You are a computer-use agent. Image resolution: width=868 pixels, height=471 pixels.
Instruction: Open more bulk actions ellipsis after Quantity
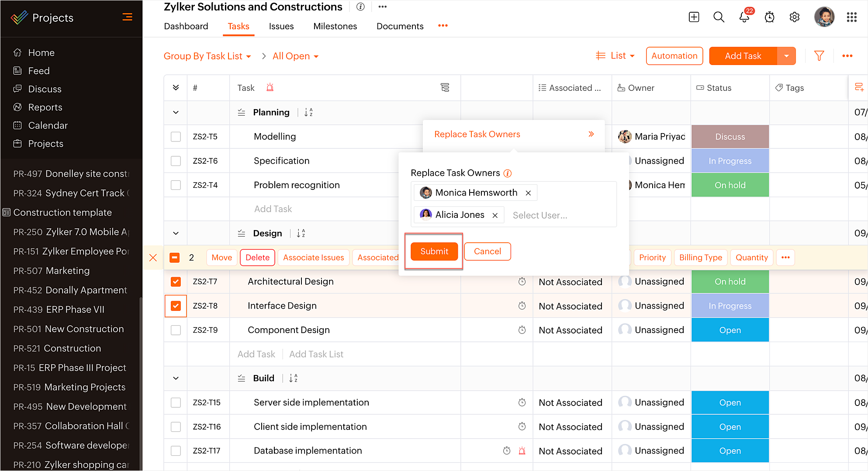point(785,258)
